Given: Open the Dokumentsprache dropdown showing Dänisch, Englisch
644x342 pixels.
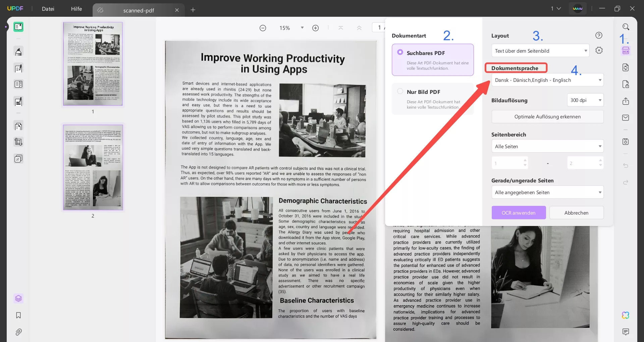Looking at the screenshot, I should 547,80.
